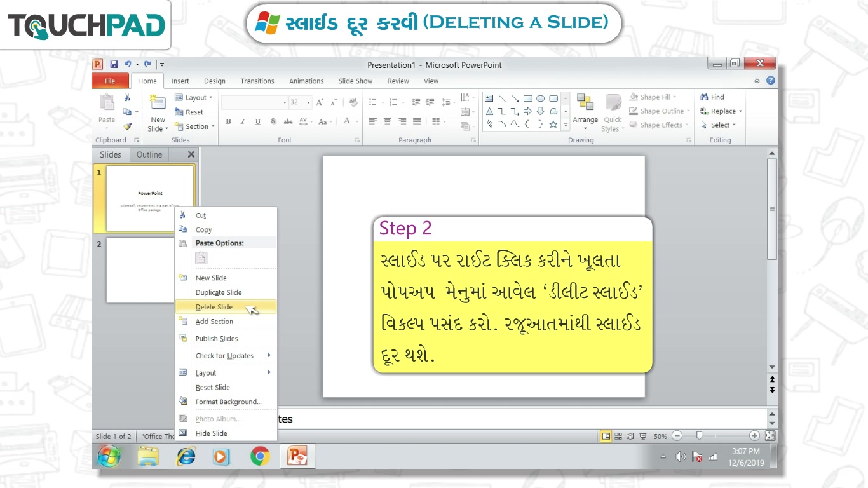Image resolution: width=868 pixels, height=488 pixels.
Task: Click the Save icon in quick access toolbar
Action: [114, 64]
